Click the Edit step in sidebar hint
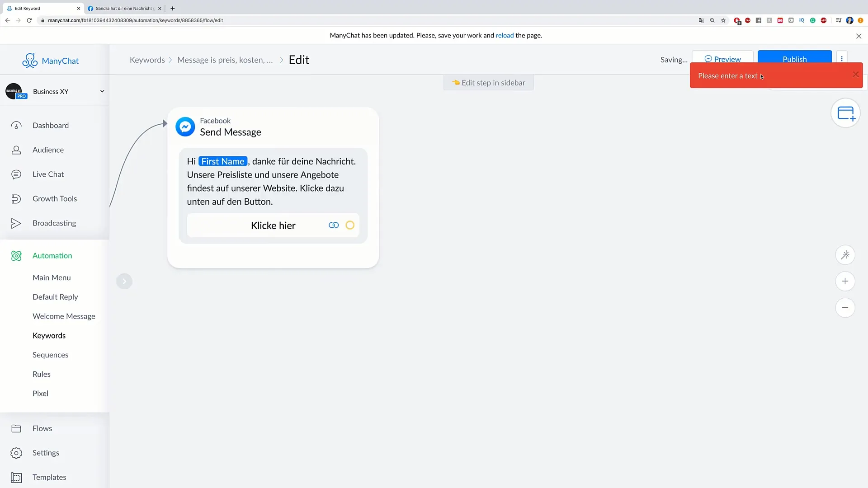Screen dimensions: 868x488 (488, 83)
